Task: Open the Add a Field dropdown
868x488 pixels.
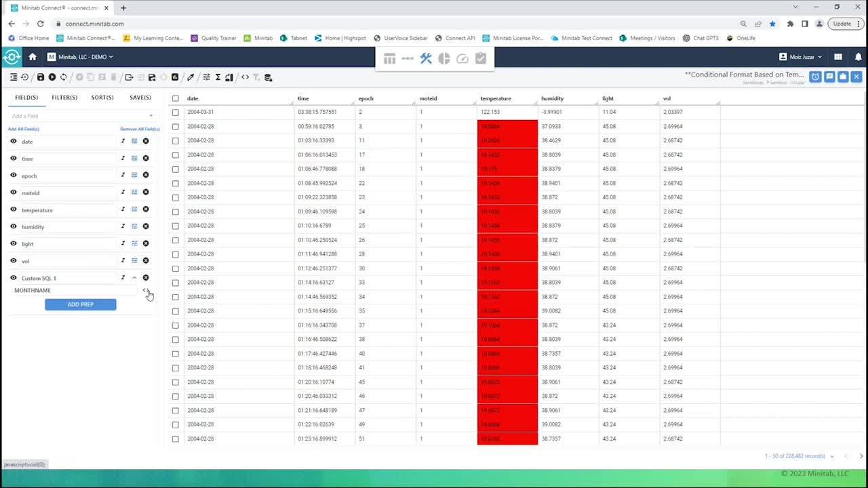Action: [80, 116]
